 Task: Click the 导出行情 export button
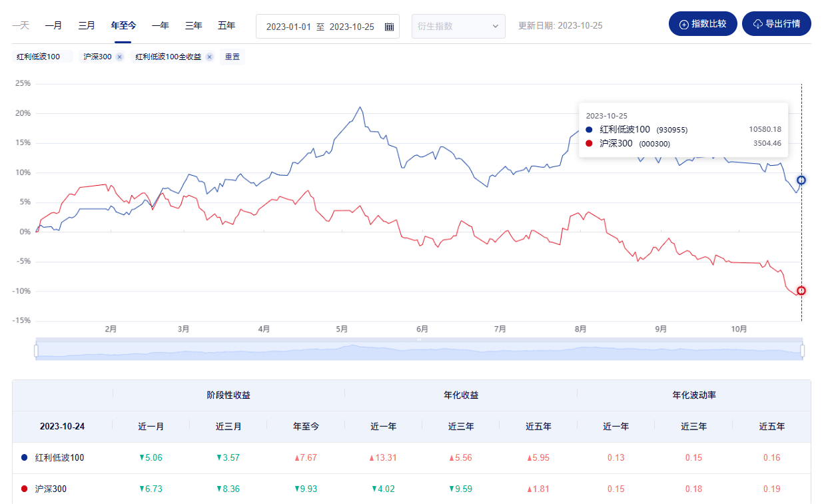click(x=776, y=24)
